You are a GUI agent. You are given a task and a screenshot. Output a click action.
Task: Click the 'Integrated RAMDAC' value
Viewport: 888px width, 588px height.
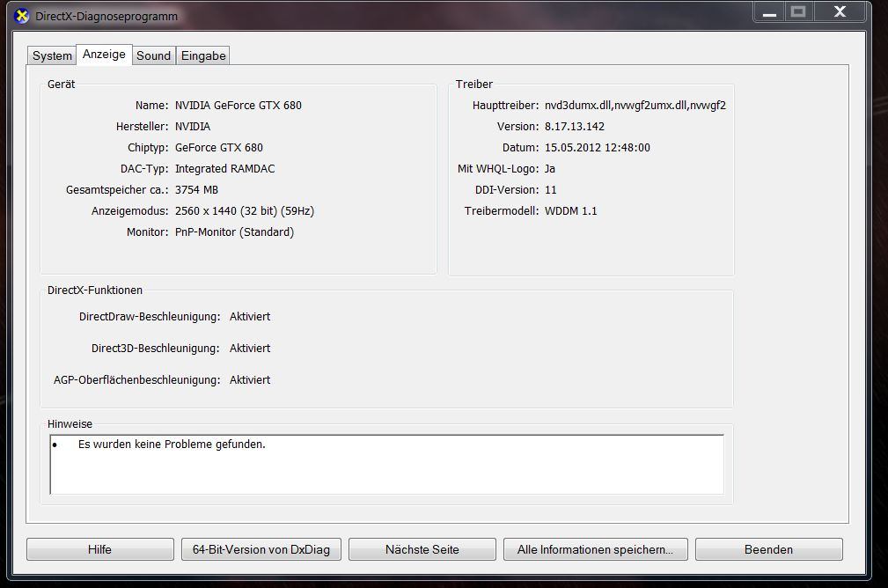pos(224,169)
